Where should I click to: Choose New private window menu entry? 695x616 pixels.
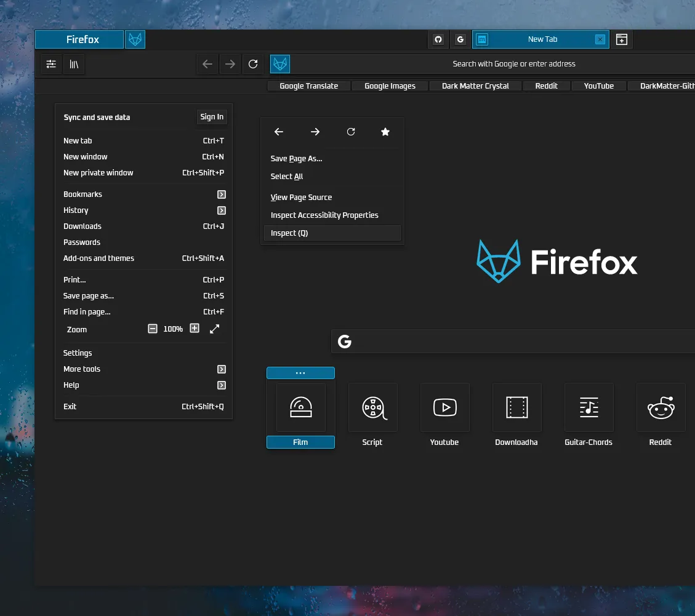pos(98,173)
